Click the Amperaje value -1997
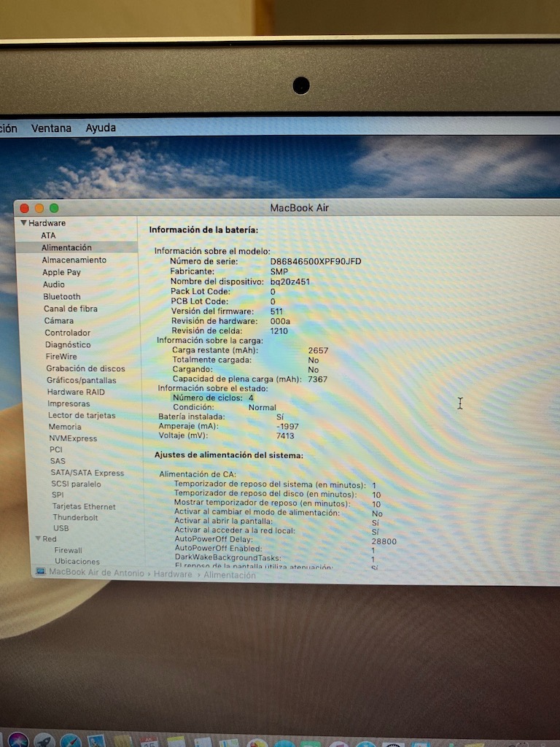 point(287,426)
